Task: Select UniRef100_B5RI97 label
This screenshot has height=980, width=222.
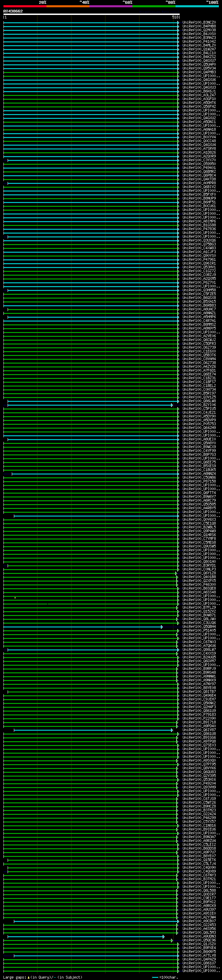Action: tap(199, 394)
